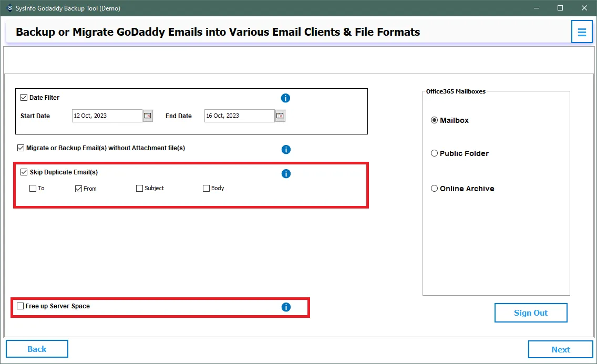The width and height of the screenshot is (597, 364).
Task: Maximize the SysInfo Godaddy Backup window
Action: tap(560, 8)
